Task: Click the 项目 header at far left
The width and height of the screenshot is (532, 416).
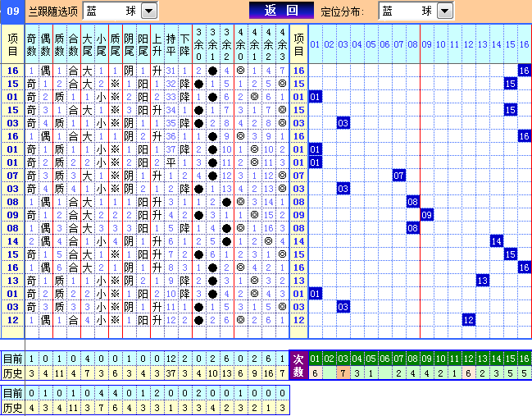Action: [13, 44]
